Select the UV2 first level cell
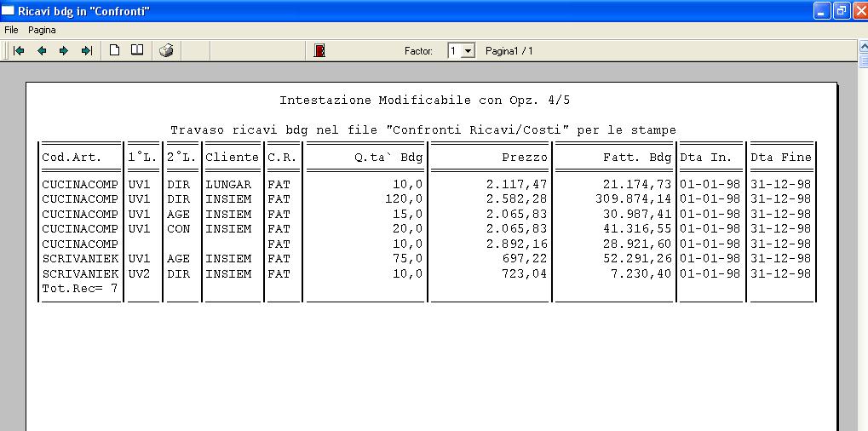Image resolution: width=868 pixels, height=431 pixels. (x=139, y=274)
